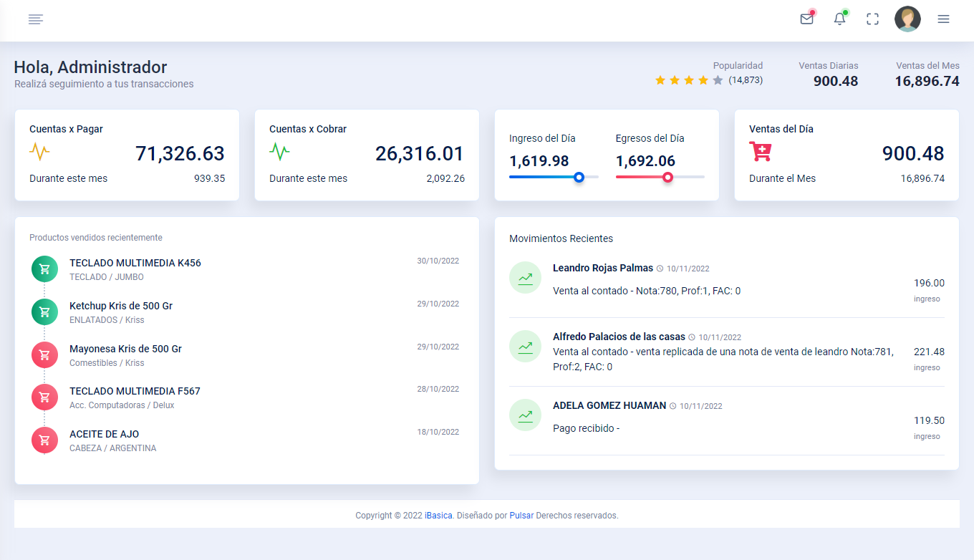This screenshot has width=974, height=560.
Task: Click the Ingreso del Día slider handle
Action: pyautogui.click(x=579, y=177)
